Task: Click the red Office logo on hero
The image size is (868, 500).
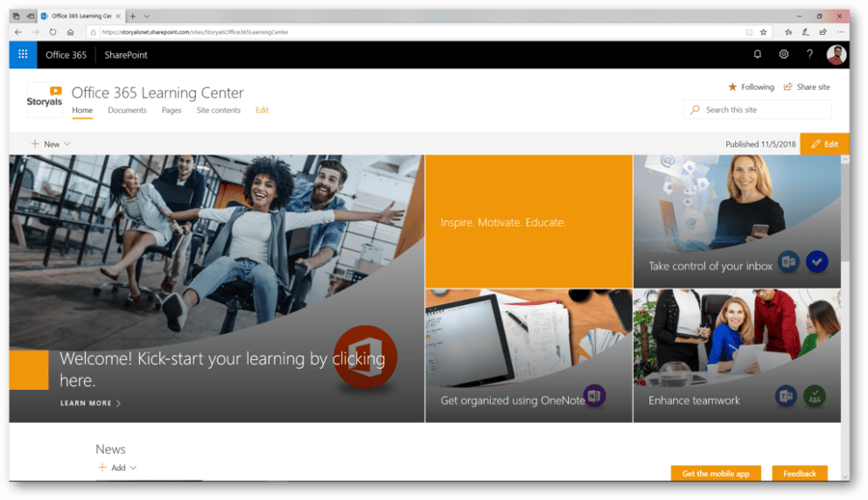Action: (366, 357)
